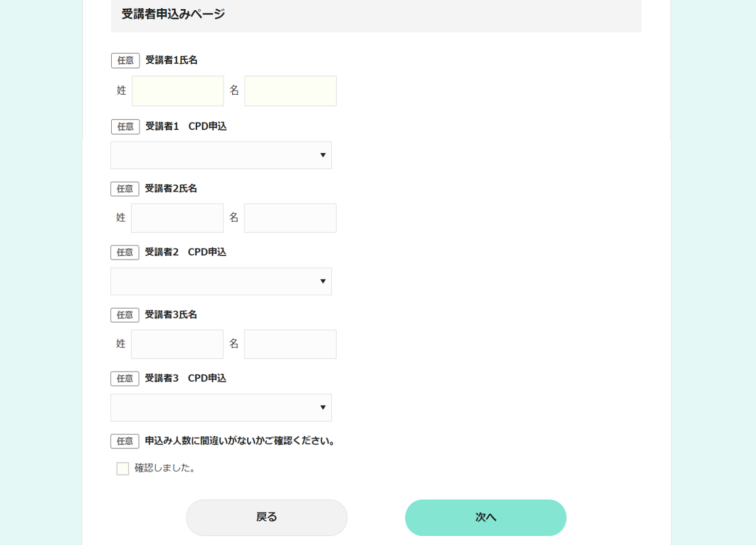Click the 姓 field for 受講者1
Screen dimensions: 756x545
177,91
